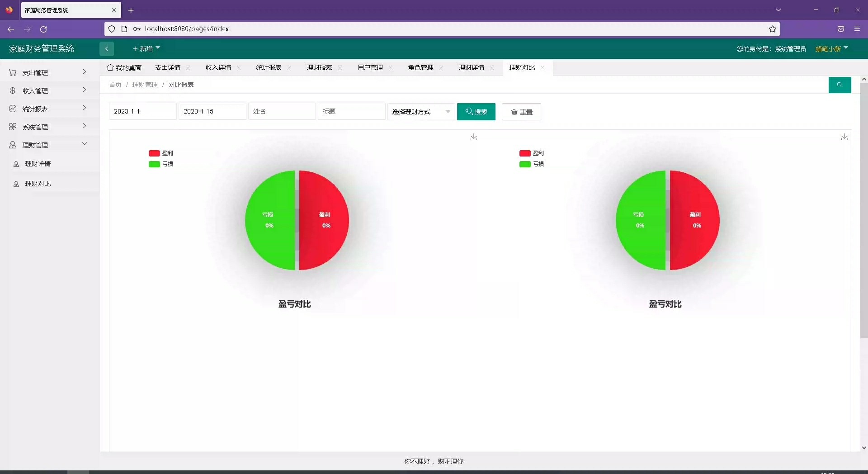Switch to the 角色管理 tab
Screen dimensions: 868x474
(421, 67)
